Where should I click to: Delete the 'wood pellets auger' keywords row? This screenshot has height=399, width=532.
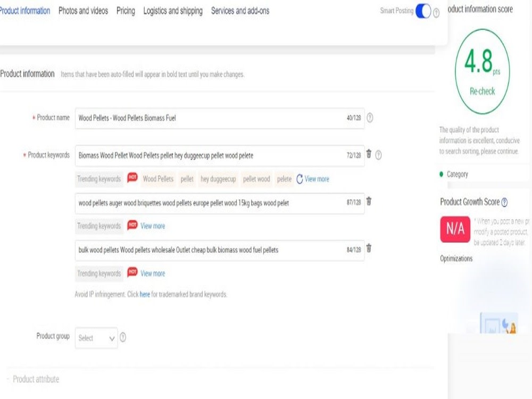[x=369, y=201]
